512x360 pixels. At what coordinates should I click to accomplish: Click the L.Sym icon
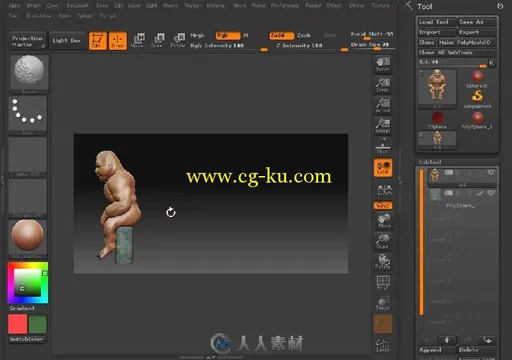click(x=384, y=189)
